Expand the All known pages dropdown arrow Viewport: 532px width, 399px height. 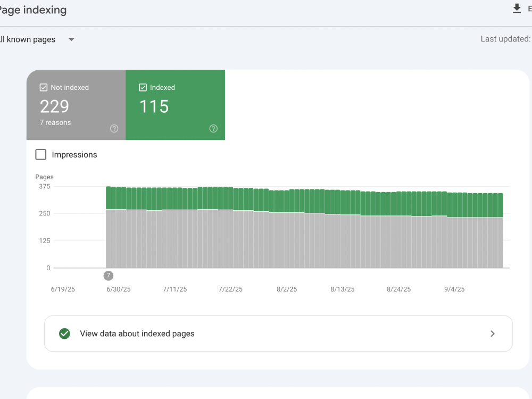(71, 39)
